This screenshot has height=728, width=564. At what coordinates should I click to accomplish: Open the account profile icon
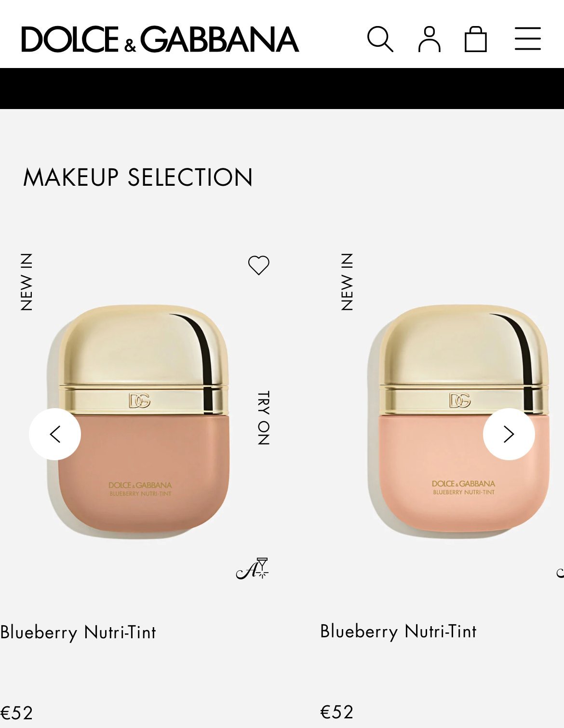tap(429, 39)
